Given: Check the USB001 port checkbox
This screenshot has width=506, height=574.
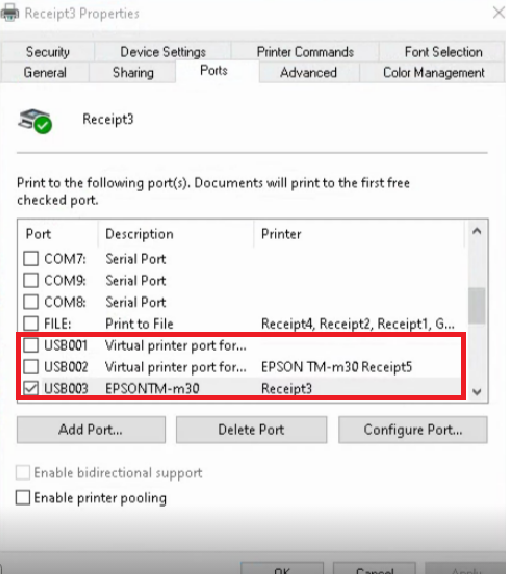Looking at the screenshot, I should click(31, 345).
